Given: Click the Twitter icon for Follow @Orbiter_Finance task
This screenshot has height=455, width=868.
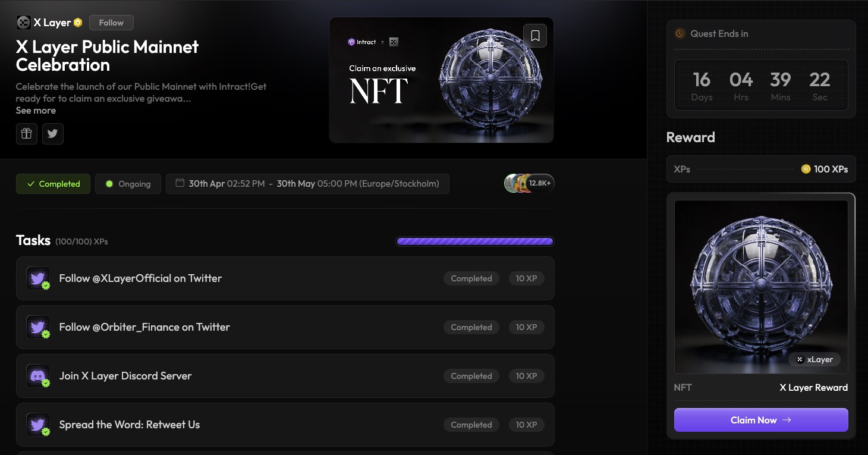Looking at the screenshot, I should click(38, 327).
